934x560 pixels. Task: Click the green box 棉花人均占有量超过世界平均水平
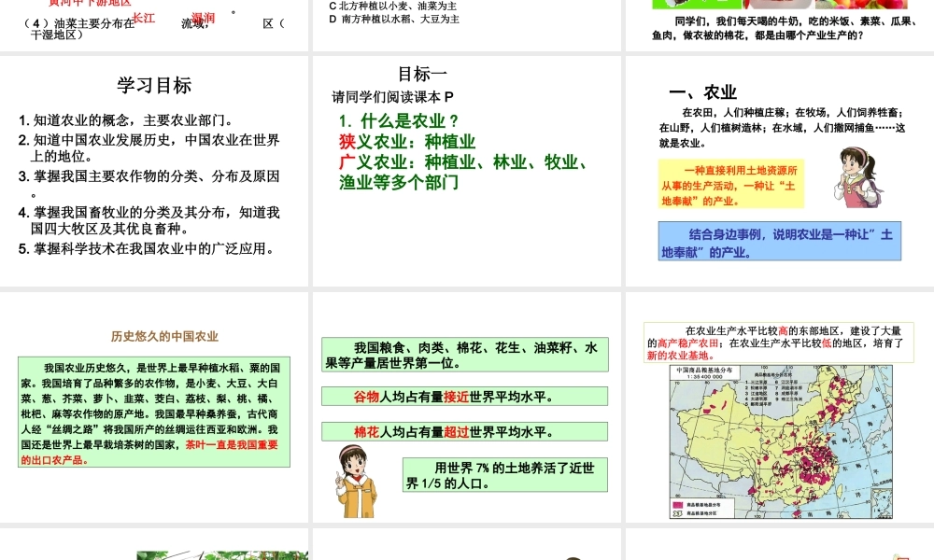pos(464,432)
